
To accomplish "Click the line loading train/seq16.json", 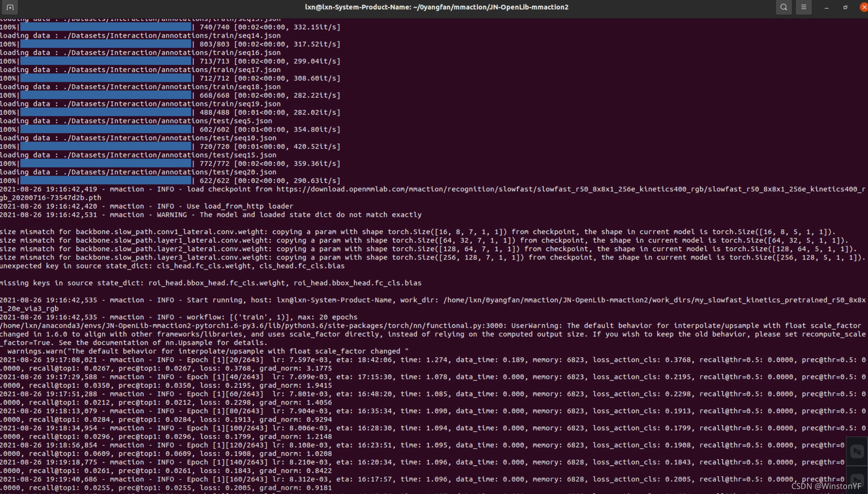I will (140, 53).
